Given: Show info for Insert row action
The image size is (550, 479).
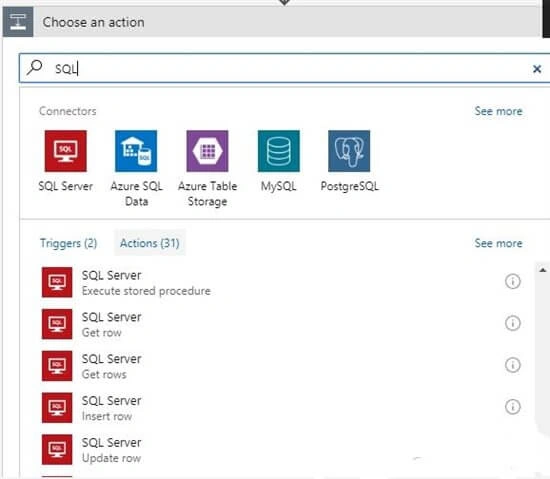Looking at the screenshot, I should (x=512, y=407).
